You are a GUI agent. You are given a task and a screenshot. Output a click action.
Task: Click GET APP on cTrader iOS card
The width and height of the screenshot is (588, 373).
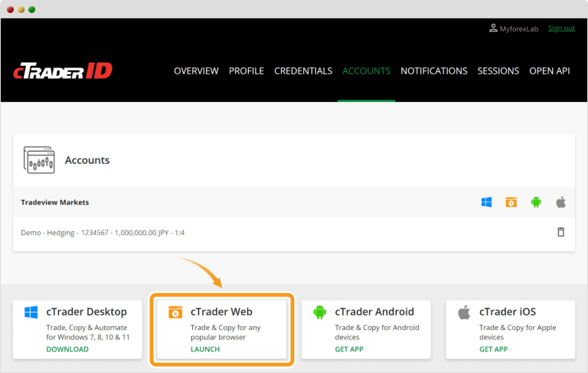[x=494, y=349]
